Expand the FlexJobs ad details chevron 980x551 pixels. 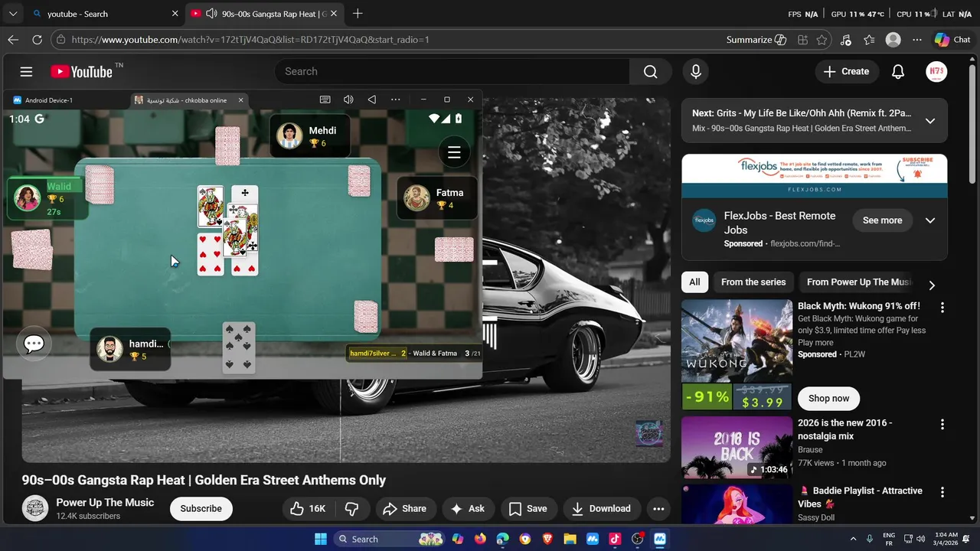click(x=930, y=220)
